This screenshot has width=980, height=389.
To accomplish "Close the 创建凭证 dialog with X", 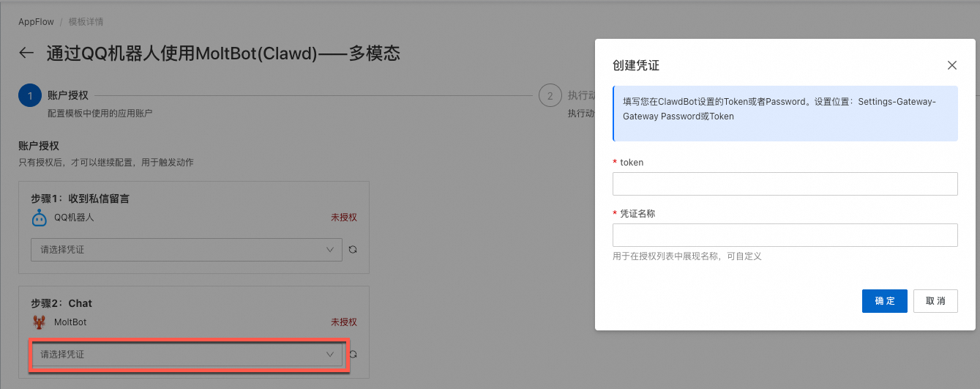I will pos(952,65).
